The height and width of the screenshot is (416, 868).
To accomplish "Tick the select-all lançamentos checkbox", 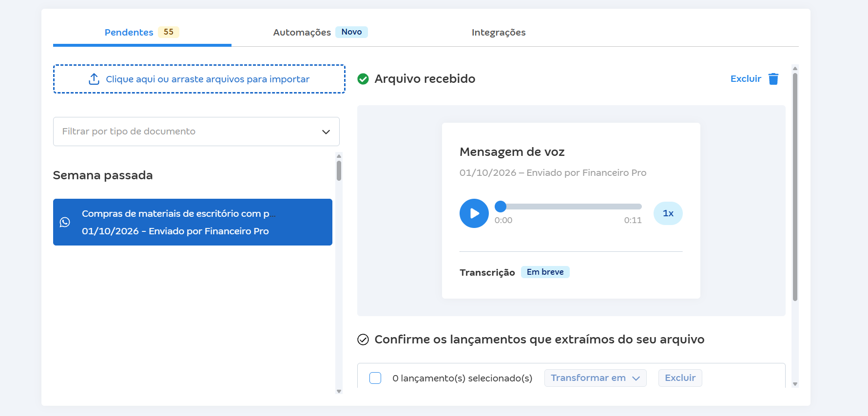I will coord(375,378).
